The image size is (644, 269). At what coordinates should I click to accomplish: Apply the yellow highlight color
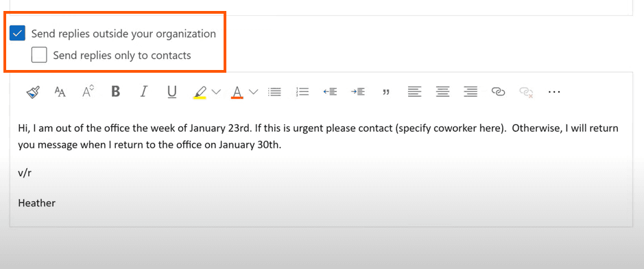pos(200,92)
